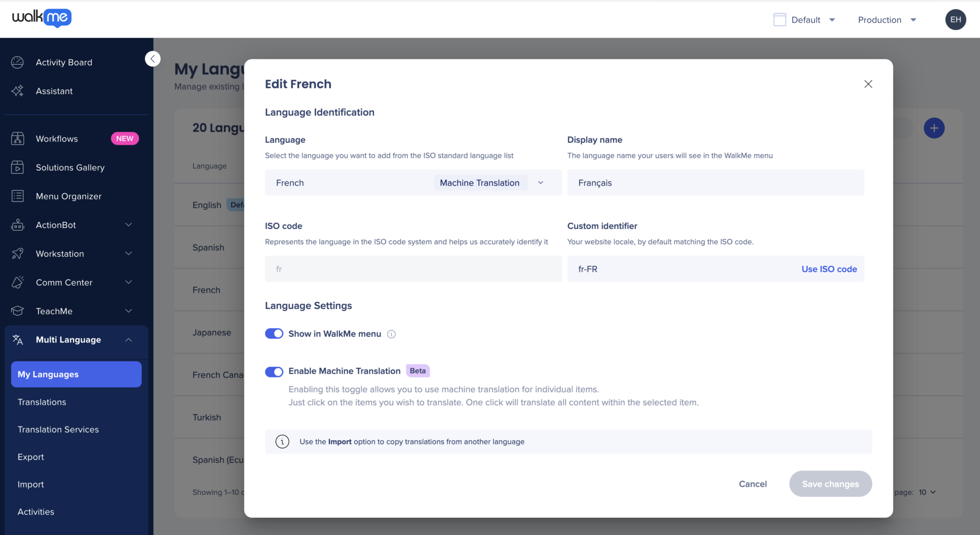The image size is (980, 535).
Task: Click the WalkMe logo
Action: (42, 18)
